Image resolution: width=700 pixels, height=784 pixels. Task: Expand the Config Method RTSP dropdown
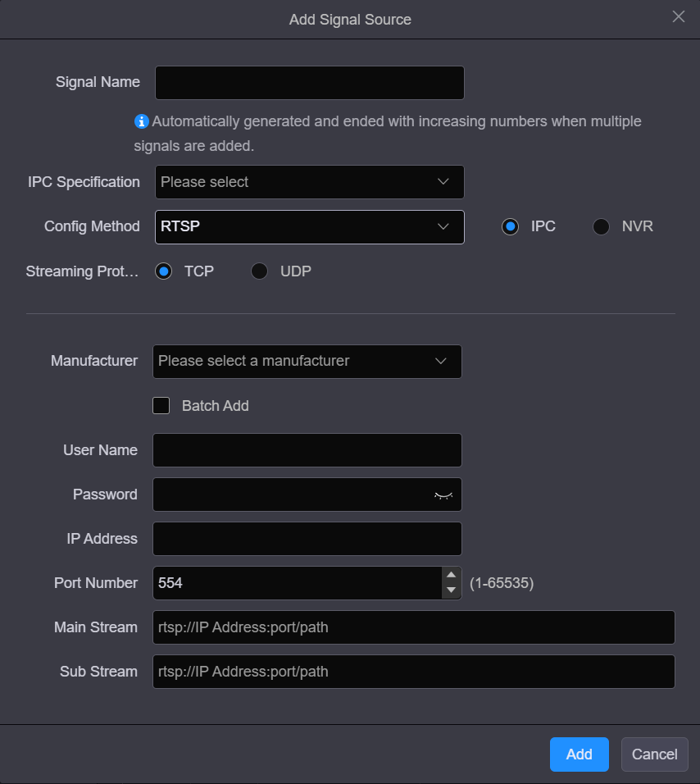[309, 226]
